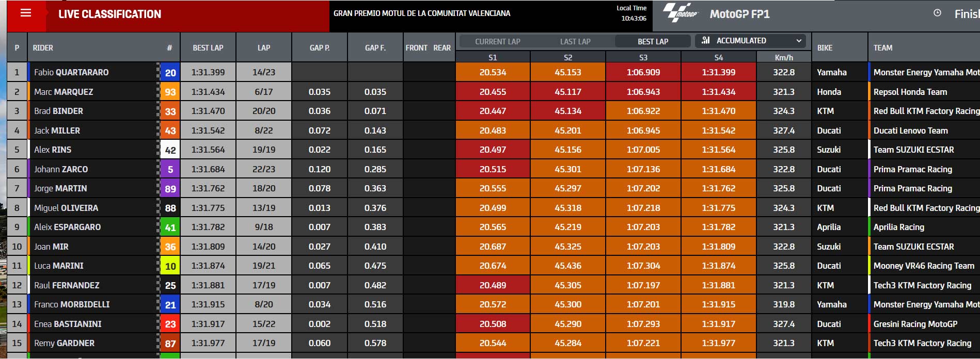Sort by BEST LAP column header
The height and width of the screenshot is (359, 980).
(x=208, y=47)
